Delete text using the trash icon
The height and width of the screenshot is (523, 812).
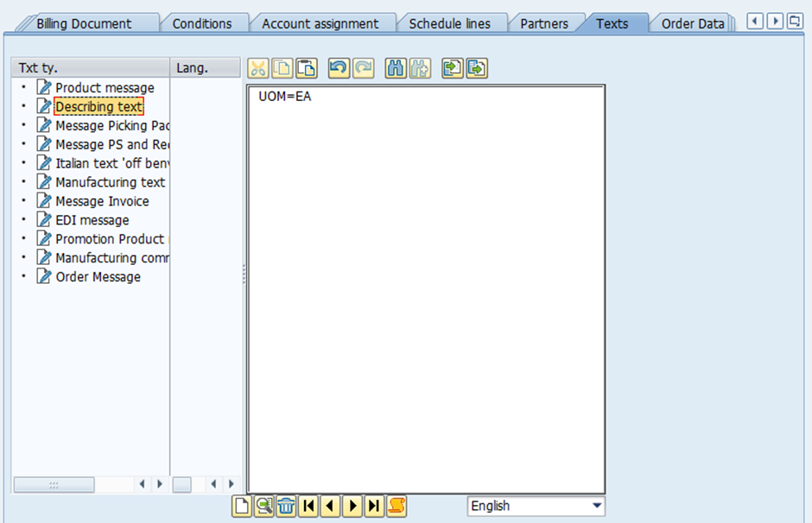click(287, 506)
